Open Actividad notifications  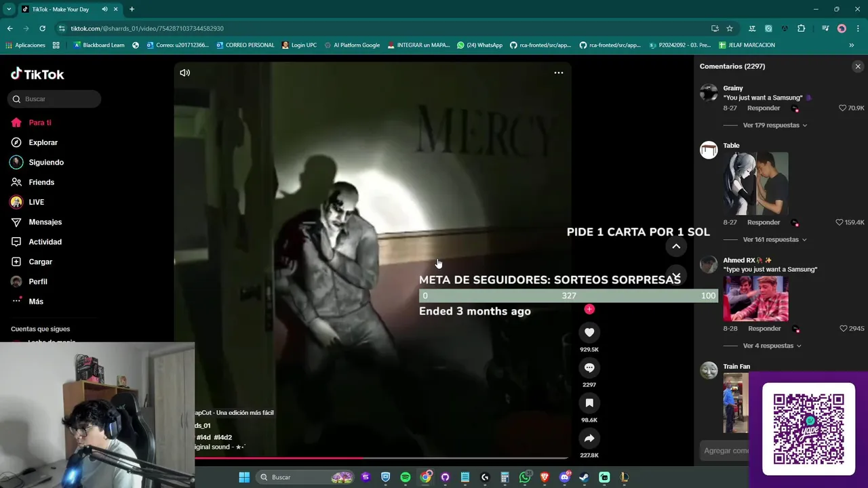(45, 242)
